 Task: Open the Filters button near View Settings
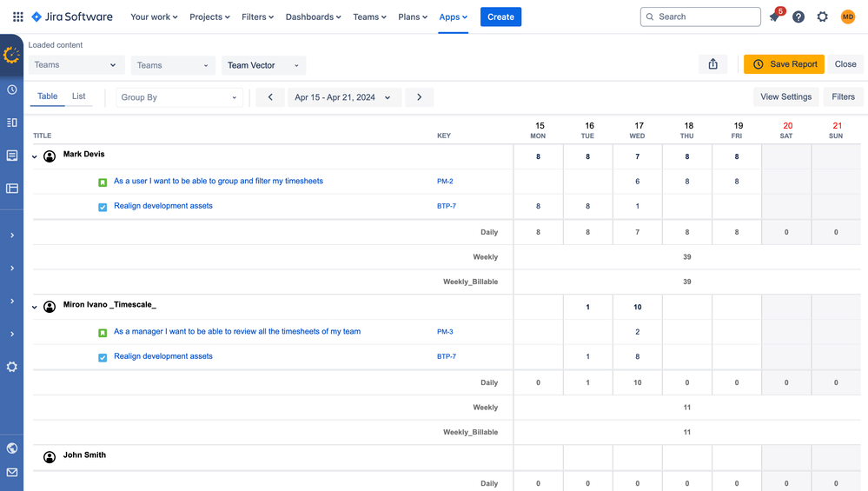(843, 96)
